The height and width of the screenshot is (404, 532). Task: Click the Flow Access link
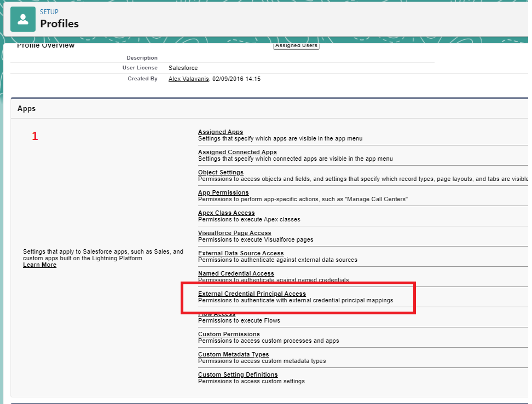click(217, 314)
